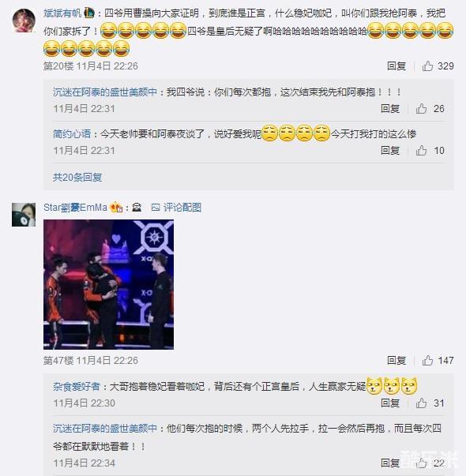
Task: Reply to 杂食爱好者's comment
Action: pyautogui.click(x=390, y=403)
